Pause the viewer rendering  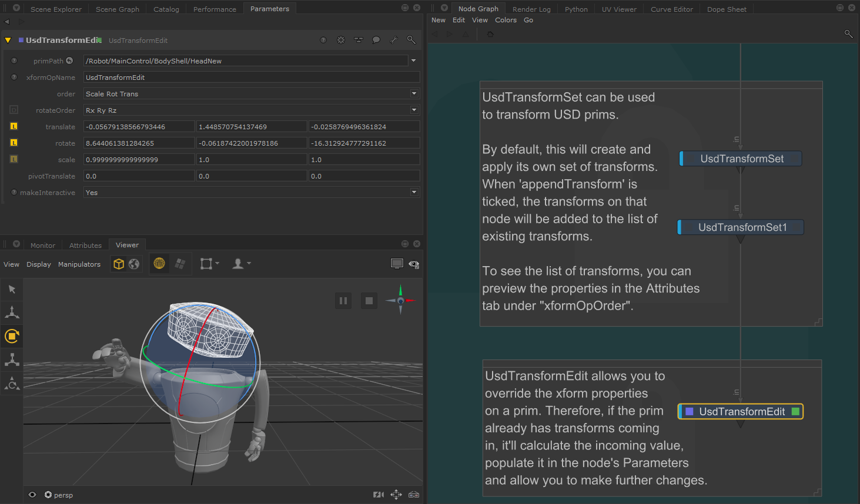click(x=343, y=301)
